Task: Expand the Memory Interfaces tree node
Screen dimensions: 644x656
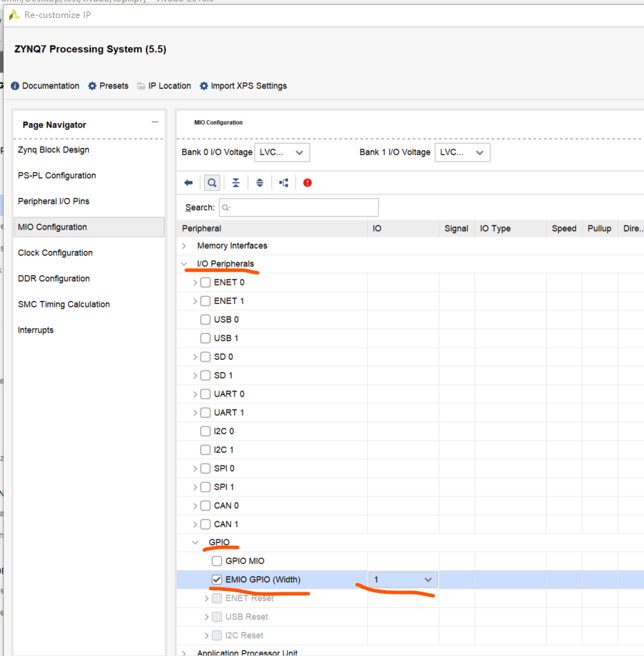Action: 184,245
